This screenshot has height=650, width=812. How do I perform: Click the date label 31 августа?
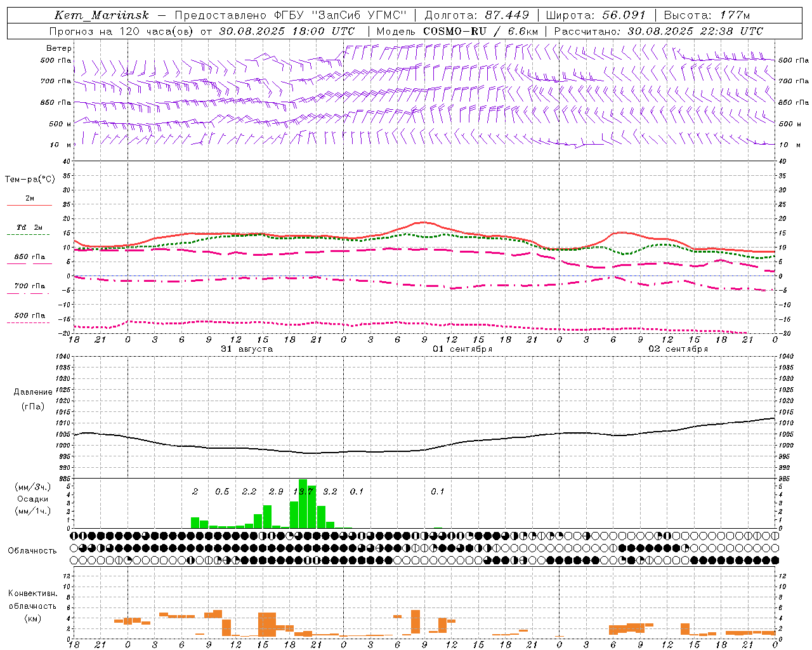(247, 349)
